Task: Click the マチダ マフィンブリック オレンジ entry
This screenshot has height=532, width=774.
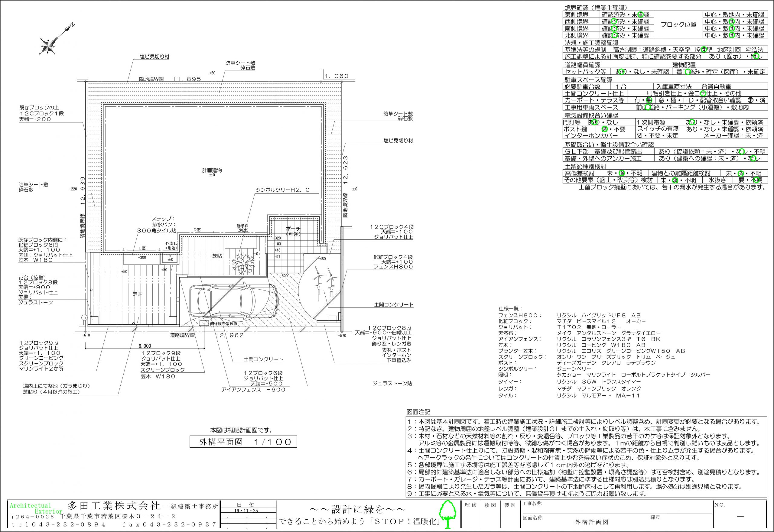Action: point(599,388)
